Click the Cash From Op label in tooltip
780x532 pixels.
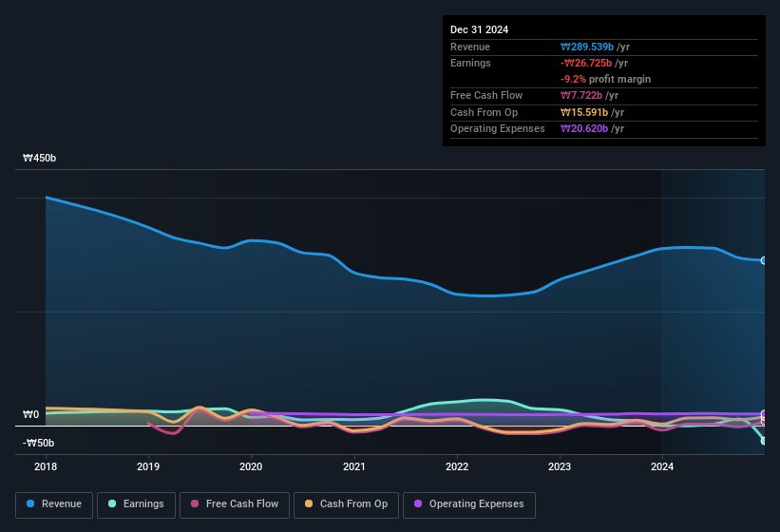484,112
